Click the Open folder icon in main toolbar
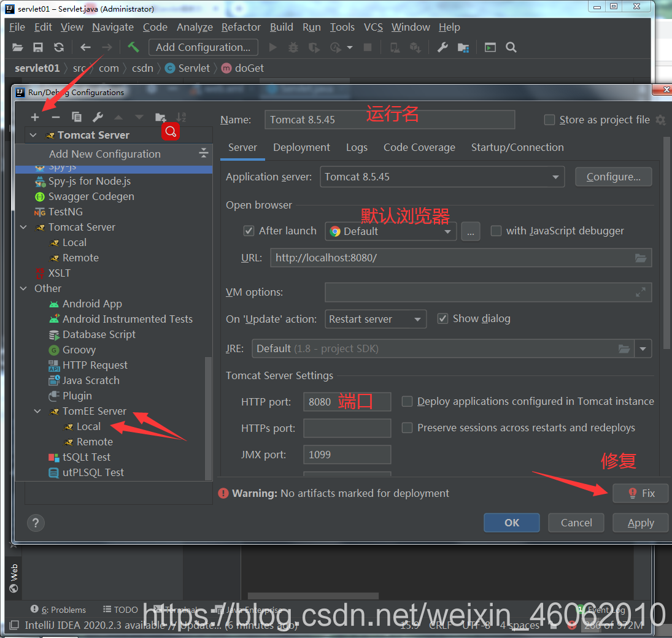 18,48
